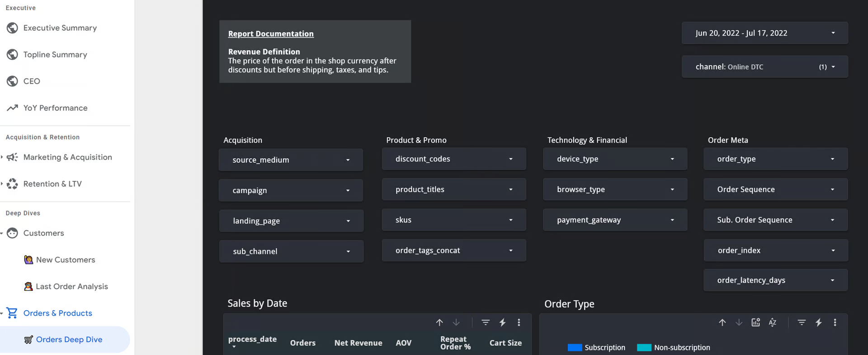Screen dimensions: 868x355
Task: Click the Report Documentation link
Action: click(271, 34)
